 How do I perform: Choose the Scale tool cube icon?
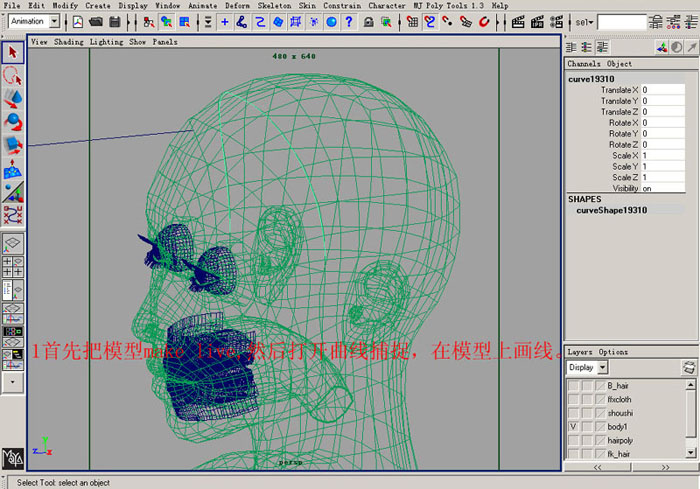pyautogui.click(x=12, y=146)
